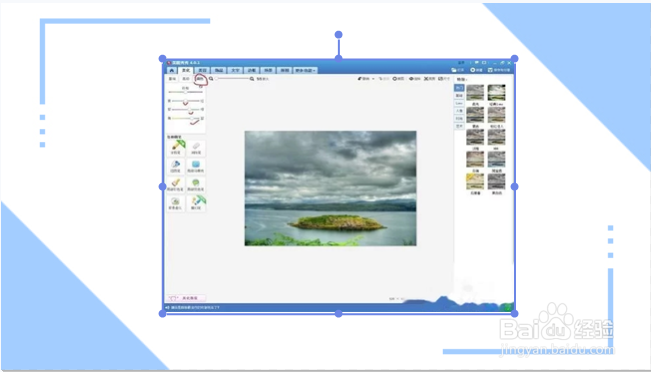The width and height of the screenshot is (651, 372).
Task: Click the zoom in magnifier icon
Action: click(x=252, y=78)
